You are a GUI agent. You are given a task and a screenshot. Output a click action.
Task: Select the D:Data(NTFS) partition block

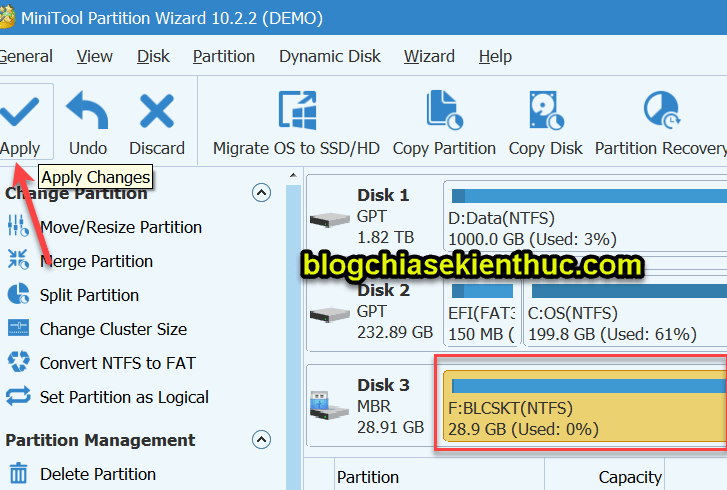[585, 216]
